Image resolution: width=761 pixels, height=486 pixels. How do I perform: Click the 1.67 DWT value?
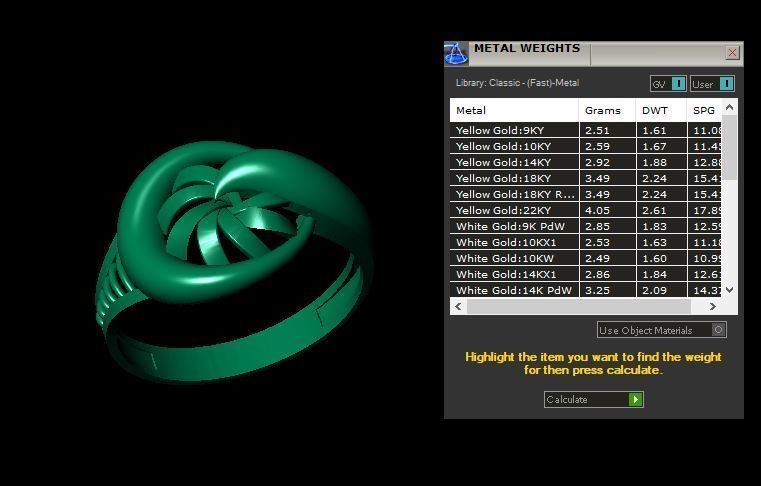(x=654, y=146)
